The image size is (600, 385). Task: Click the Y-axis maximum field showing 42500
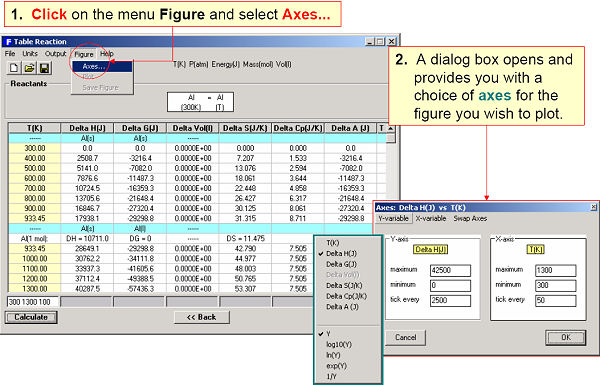point(450,270)
